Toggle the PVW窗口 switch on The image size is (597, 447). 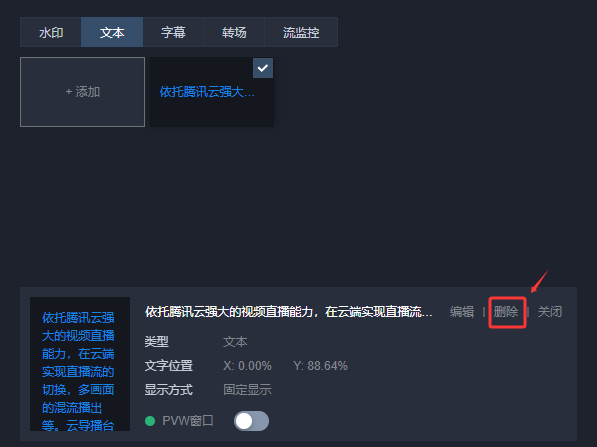(251, 421)
